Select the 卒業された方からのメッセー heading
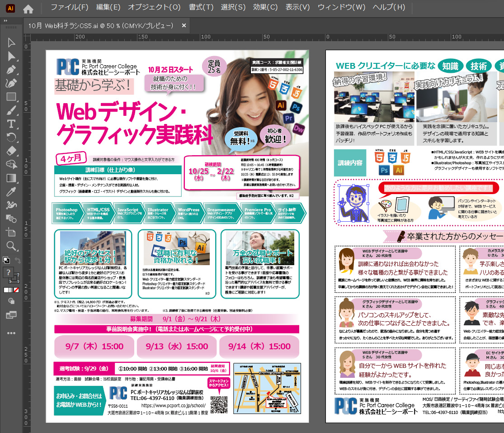 (454, 237)
